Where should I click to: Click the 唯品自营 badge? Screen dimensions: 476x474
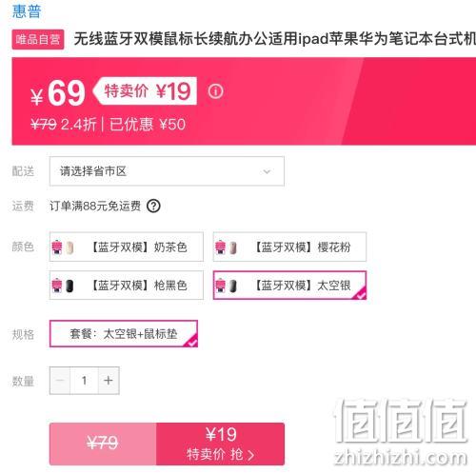tap(38, 39)
